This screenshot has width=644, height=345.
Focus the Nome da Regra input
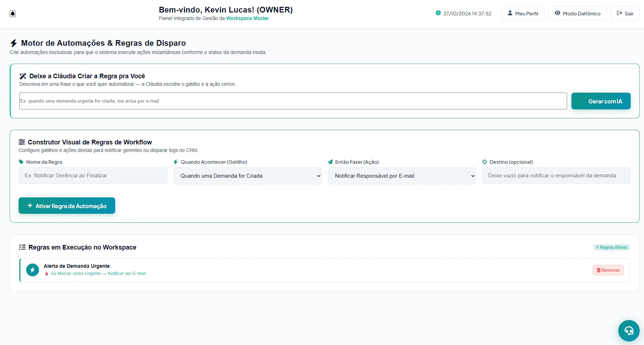(93, 176)
